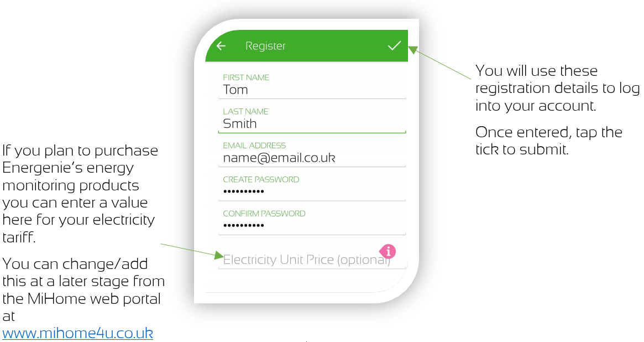Tap the back arrow in Register header
Screen dimensions: 644x342
click(x=221, y=46)
